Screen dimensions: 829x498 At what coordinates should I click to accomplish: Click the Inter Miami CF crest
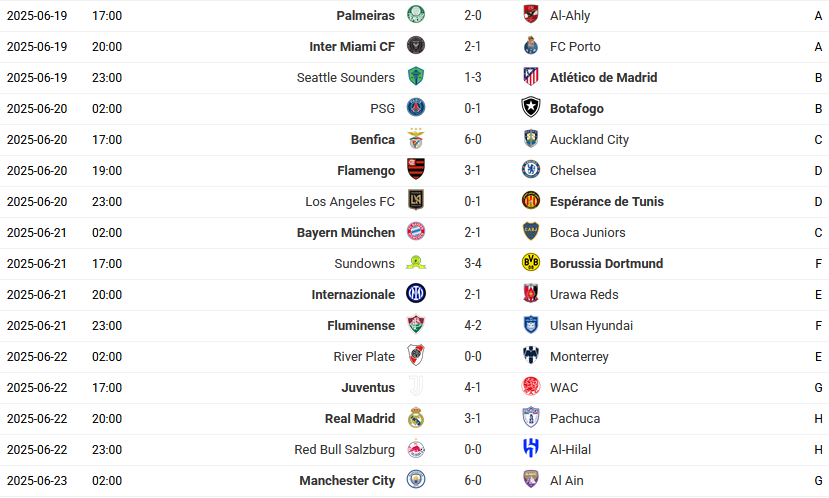416,45
